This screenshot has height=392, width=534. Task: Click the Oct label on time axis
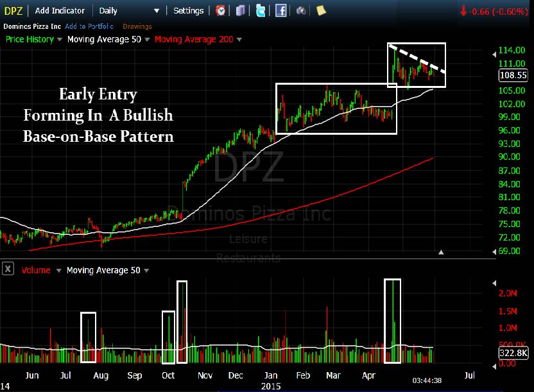pos(168,375)
